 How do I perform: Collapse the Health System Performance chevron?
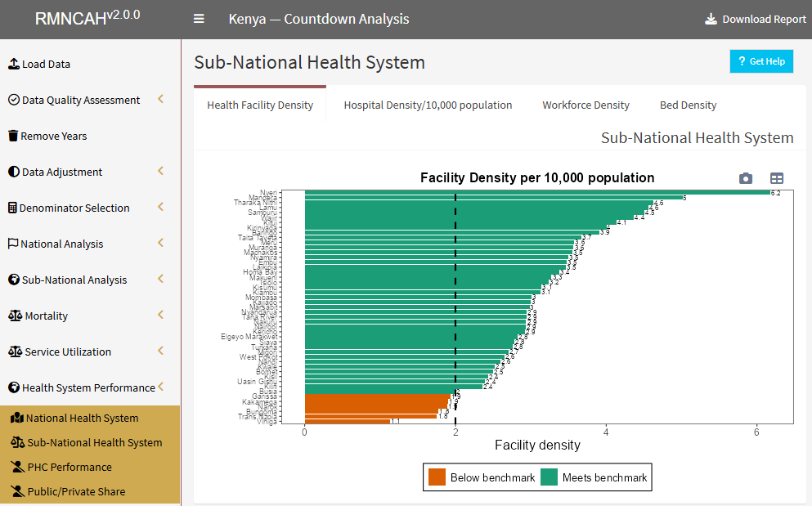(x=160, y=387)
